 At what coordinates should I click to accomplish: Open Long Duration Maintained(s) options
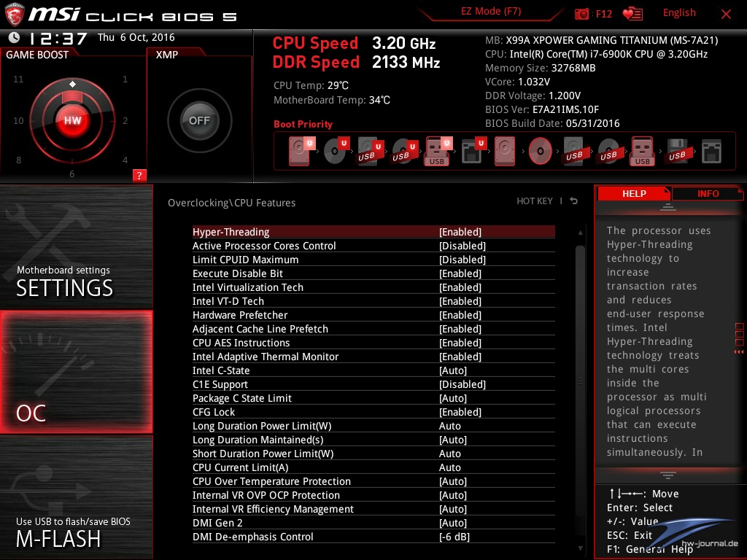click(x=373, y=440)
